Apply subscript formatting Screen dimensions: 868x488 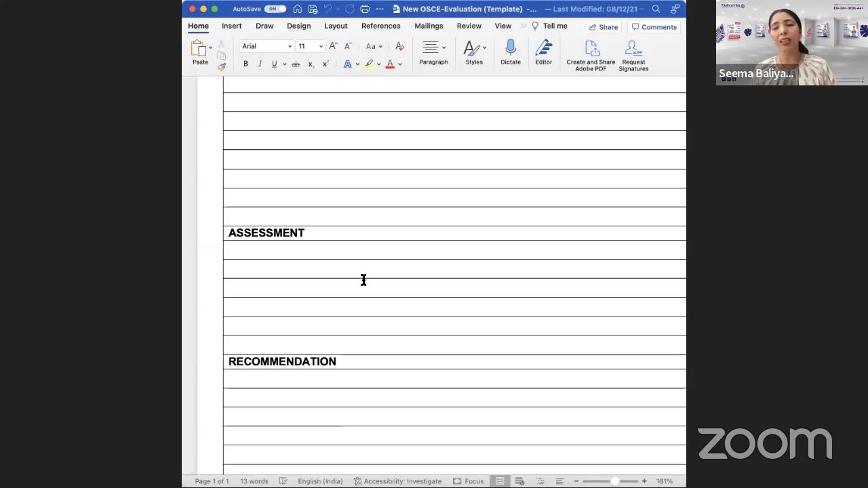tap(311, 64)
